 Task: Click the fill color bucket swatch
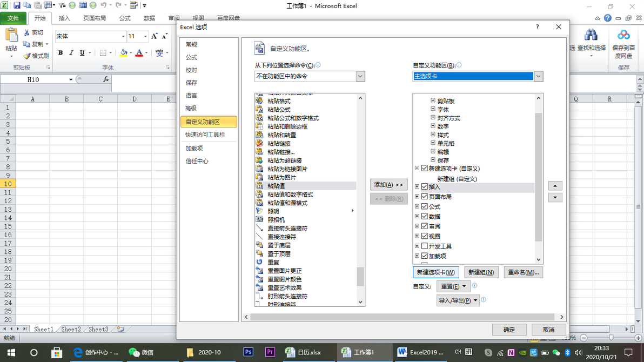tap(124, 52)
